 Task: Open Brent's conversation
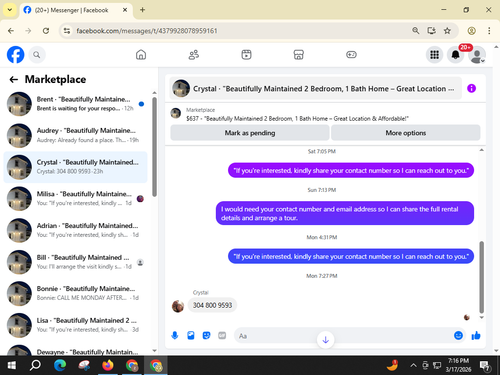(76, 104)
